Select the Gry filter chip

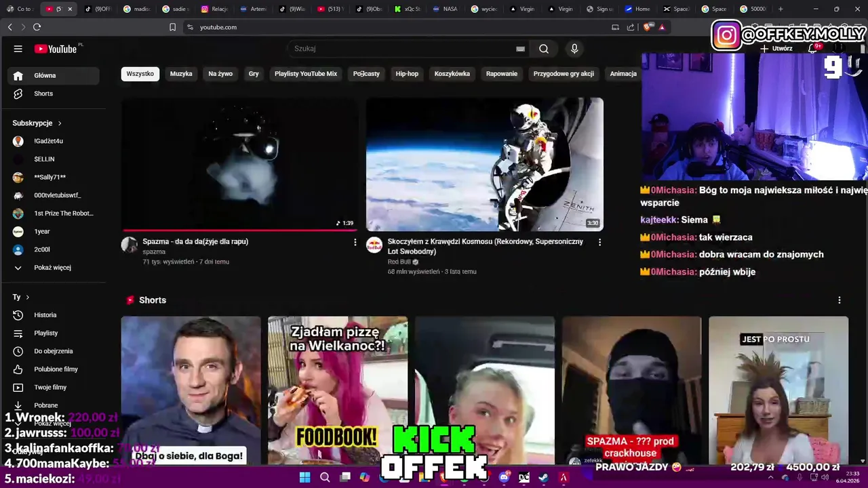click(x=254, y=74)
